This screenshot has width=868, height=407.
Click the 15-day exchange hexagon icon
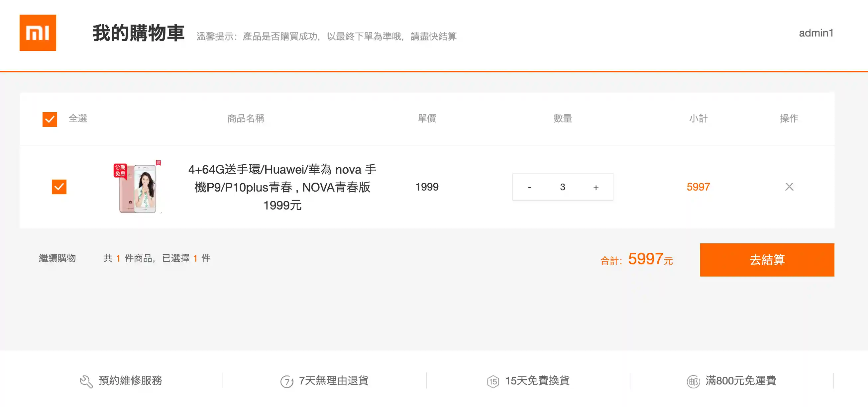click(x=493, y=381)
